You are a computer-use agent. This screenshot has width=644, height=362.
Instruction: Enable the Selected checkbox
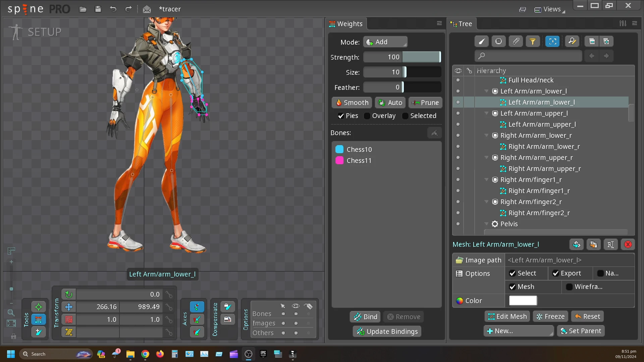[x=405, y=116]
